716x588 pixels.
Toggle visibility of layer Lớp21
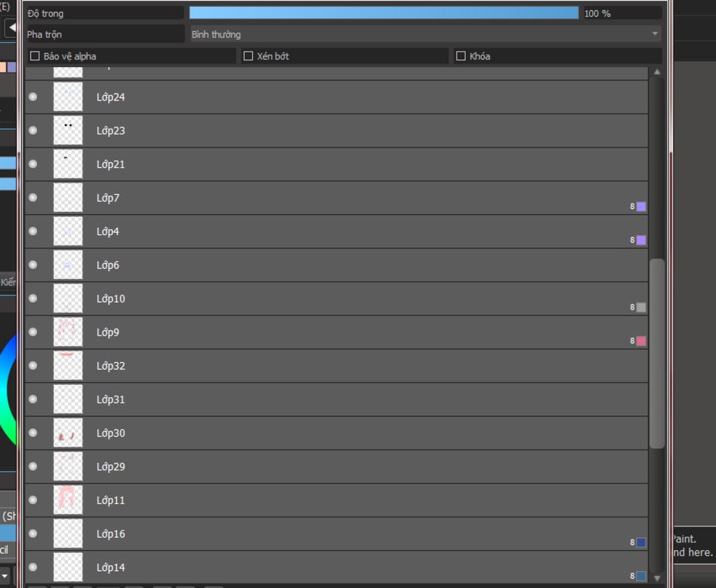[33, 164]
